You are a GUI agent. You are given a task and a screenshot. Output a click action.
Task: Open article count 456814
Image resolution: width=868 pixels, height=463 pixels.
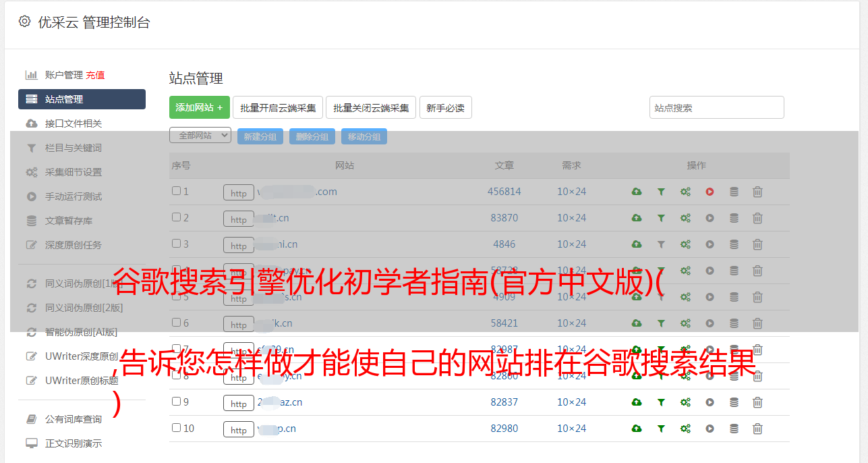coord(504,192)
